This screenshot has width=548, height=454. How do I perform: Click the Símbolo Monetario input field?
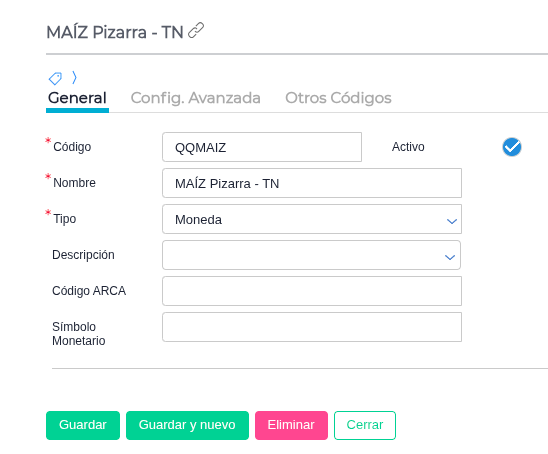click(312, 327)
